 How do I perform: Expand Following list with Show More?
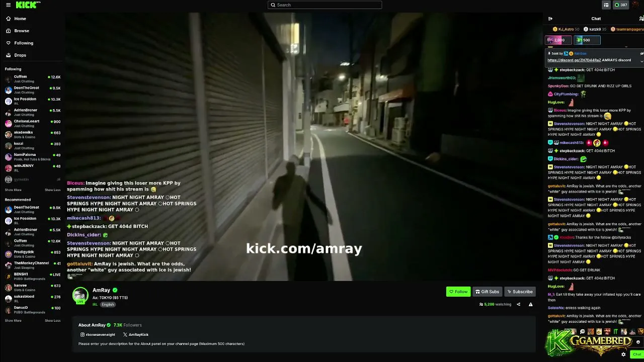13,190
